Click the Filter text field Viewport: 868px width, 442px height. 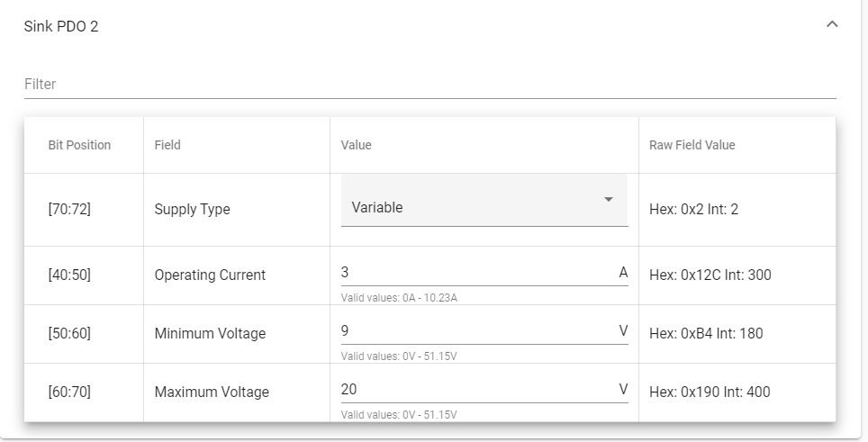[429, 84]
